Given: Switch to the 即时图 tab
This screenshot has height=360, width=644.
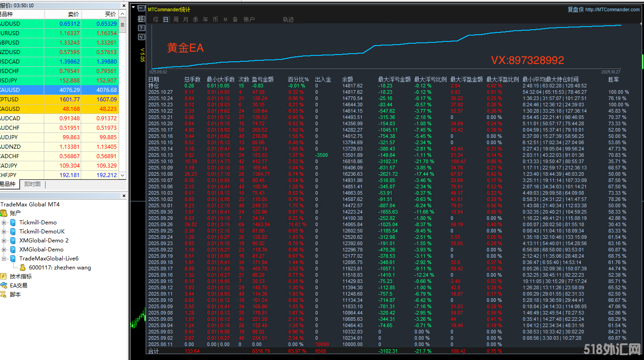Looking at the screenshot, I should tap(32, 184).
